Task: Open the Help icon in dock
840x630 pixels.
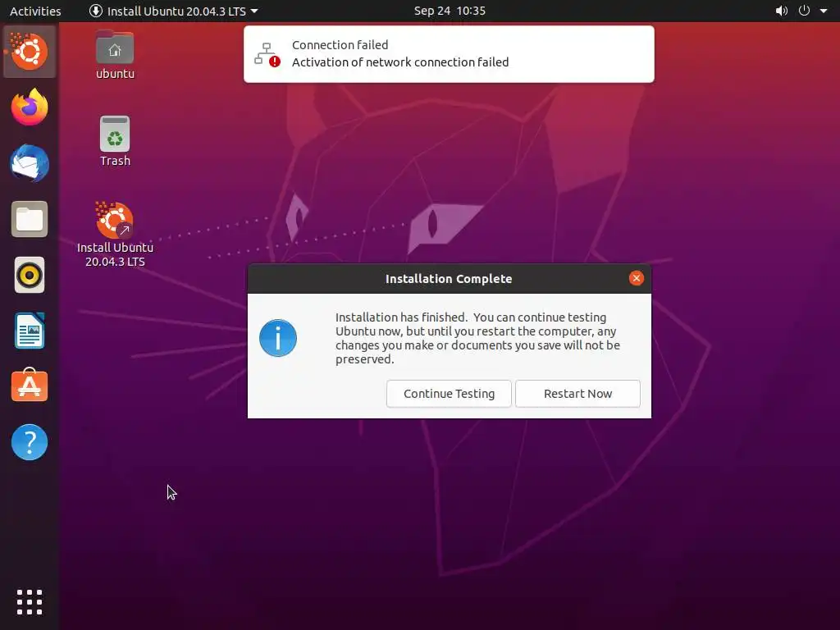Action: pyautogui.click(x=30, y=442)
